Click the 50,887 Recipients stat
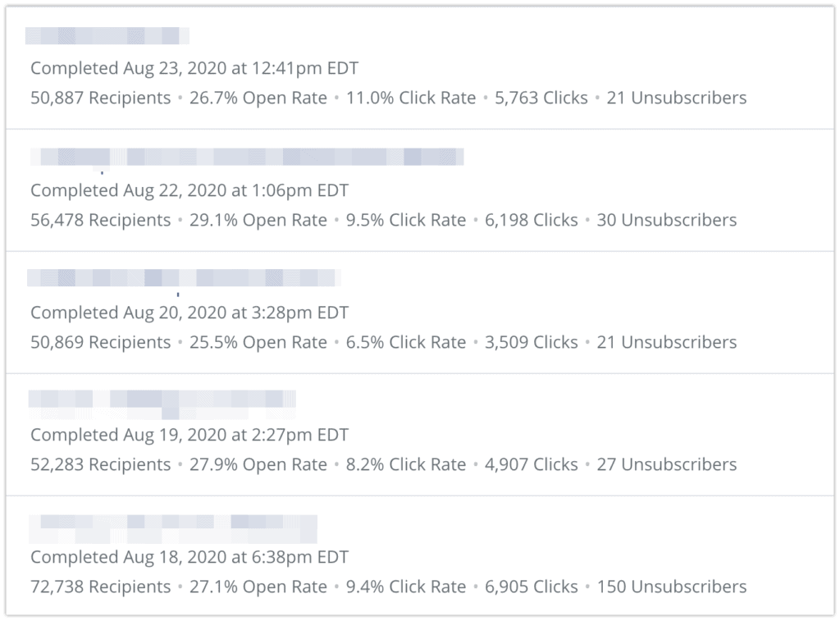The height and width of the screenshot is (621, 840). coord(100,98)
